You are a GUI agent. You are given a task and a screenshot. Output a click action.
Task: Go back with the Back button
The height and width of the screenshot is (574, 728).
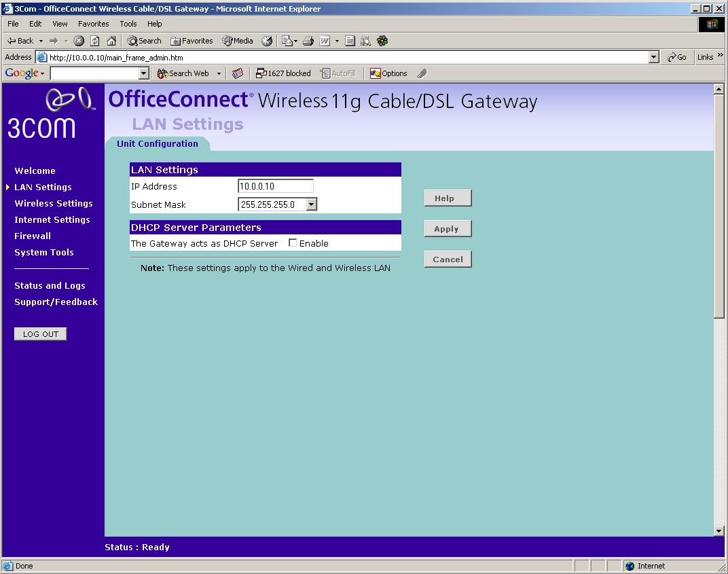pos(20,41)
